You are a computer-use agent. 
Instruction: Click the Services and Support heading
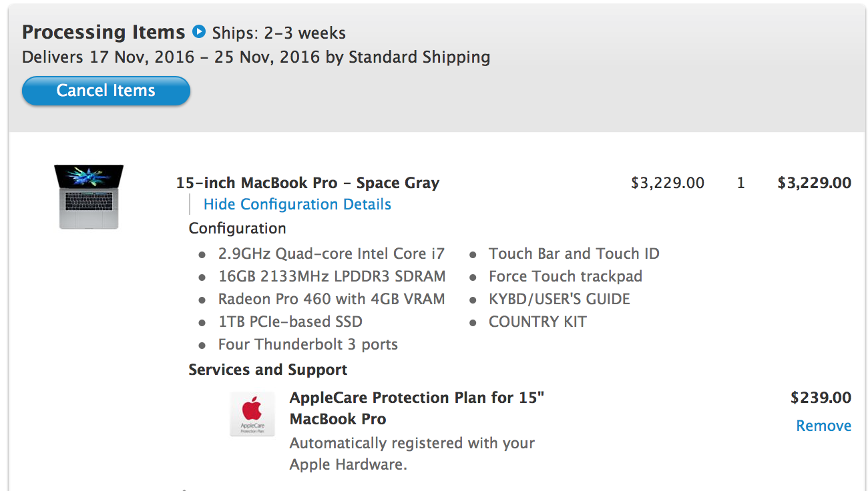(268, 370)
